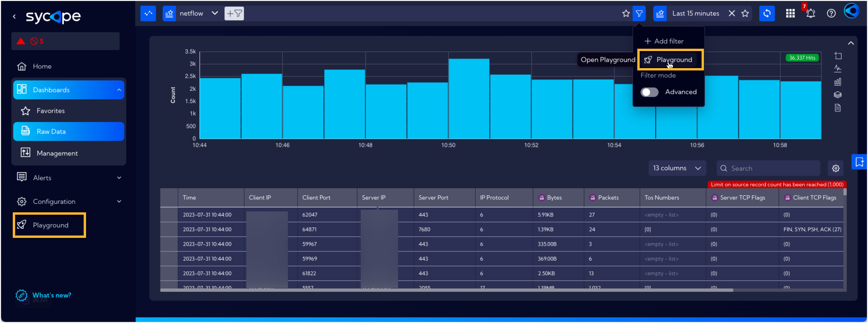The width and height of the screenshot is (868, 323).
Task: Click the Packets column header
Action: pyautogui.click(x=612, y=198)
